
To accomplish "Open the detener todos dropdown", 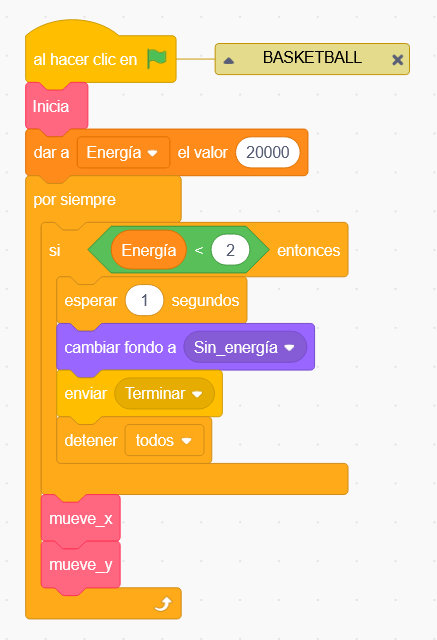I will pyautogui.click(x=164, y=440).
